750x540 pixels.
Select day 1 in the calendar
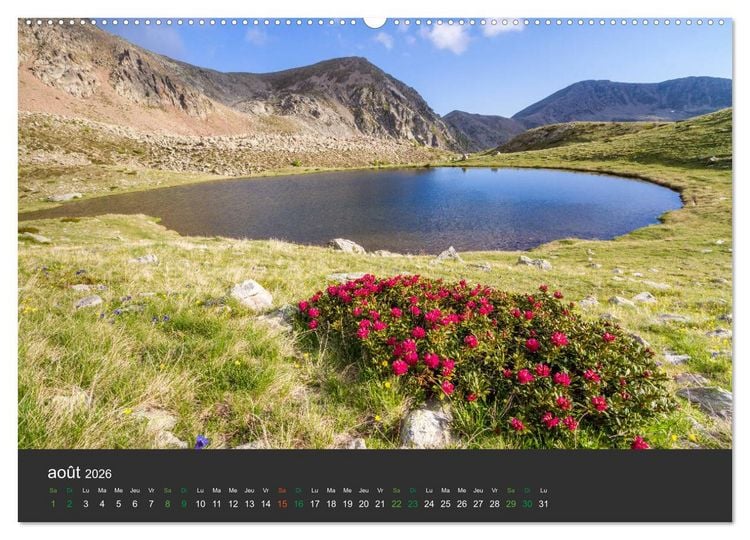(53, 504)
